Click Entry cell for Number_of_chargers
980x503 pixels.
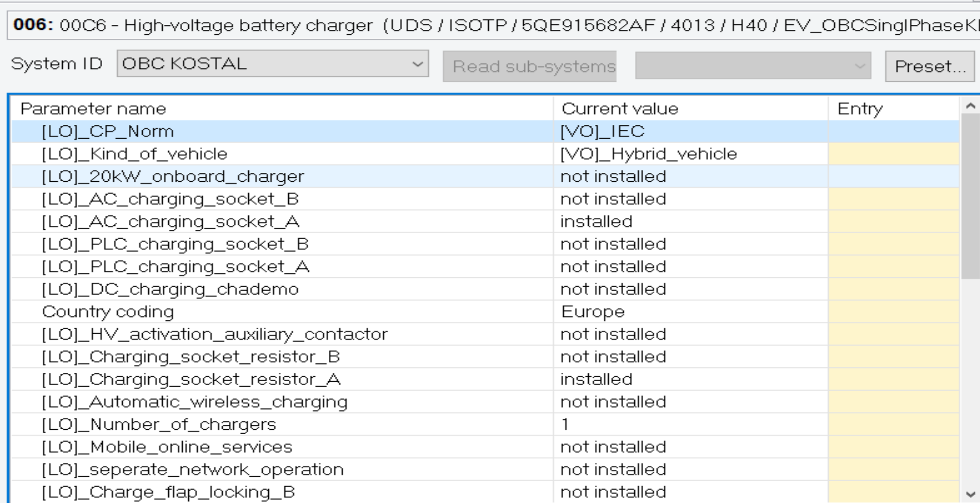click(x=893, y=424)
